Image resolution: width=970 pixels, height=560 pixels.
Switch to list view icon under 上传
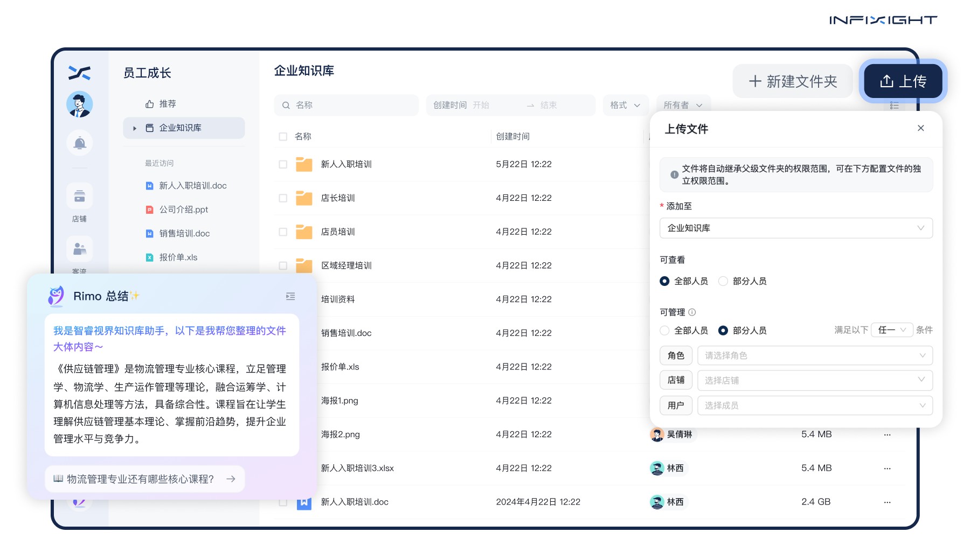[x=895, y=106]
